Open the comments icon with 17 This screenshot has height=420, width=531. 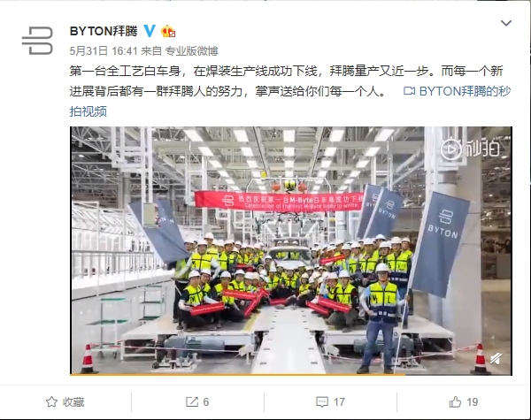pos(322,402)
